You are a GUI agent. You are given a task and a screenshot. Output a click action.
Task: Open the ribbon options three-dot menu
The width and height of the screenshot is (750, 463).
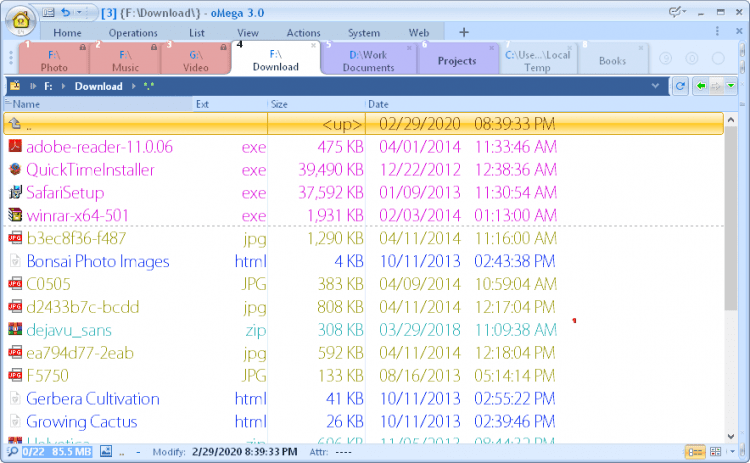tap(717, 31)
